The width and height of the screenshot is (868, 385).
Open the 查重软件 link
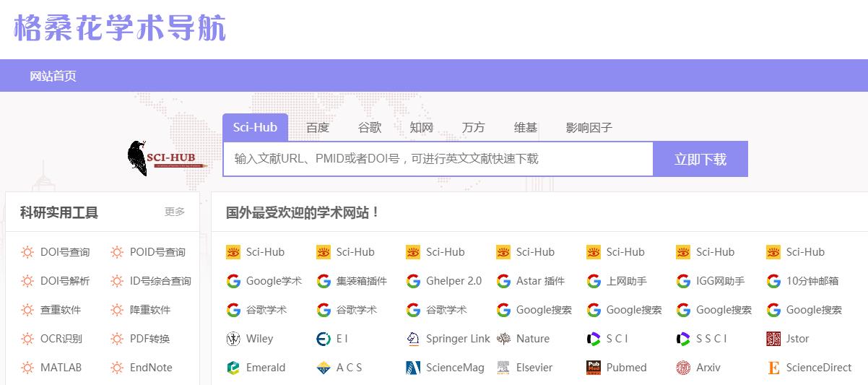click(61, 310)
